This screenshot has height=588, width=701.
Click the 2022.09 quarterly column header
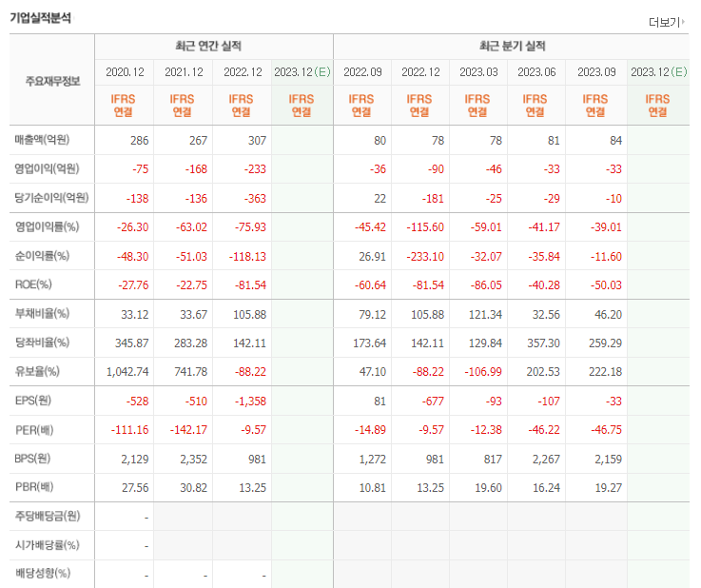362,72
